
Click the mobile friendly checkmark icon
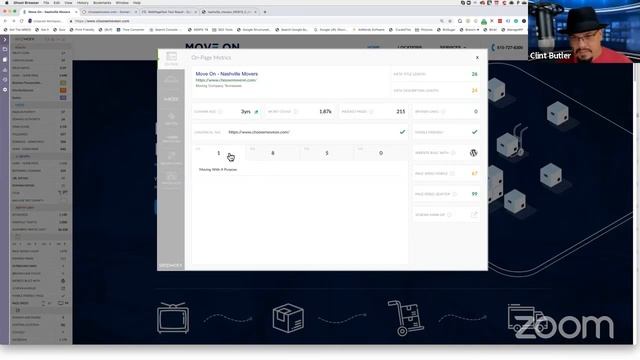pos(474,132)
